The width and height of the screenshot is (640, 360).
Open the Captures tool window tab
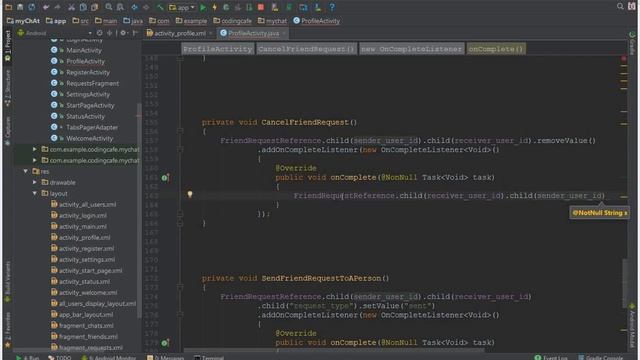pyautogui.click(x=7, y=131)
